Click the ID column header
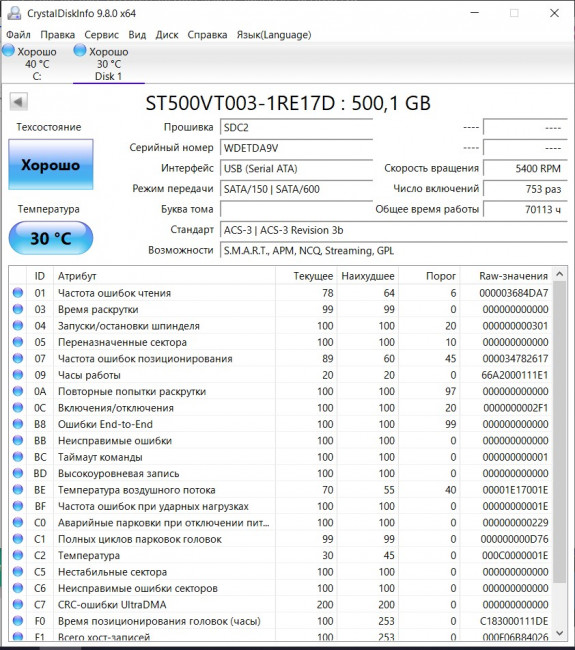Viewport: 575px width, 650px height. (40, 276)
